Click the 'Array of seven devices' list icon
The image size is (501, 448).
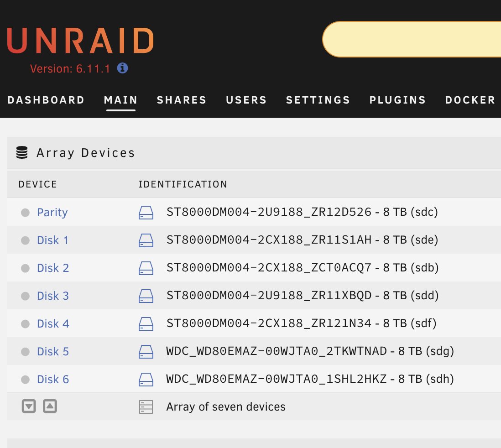coord(146,406)
